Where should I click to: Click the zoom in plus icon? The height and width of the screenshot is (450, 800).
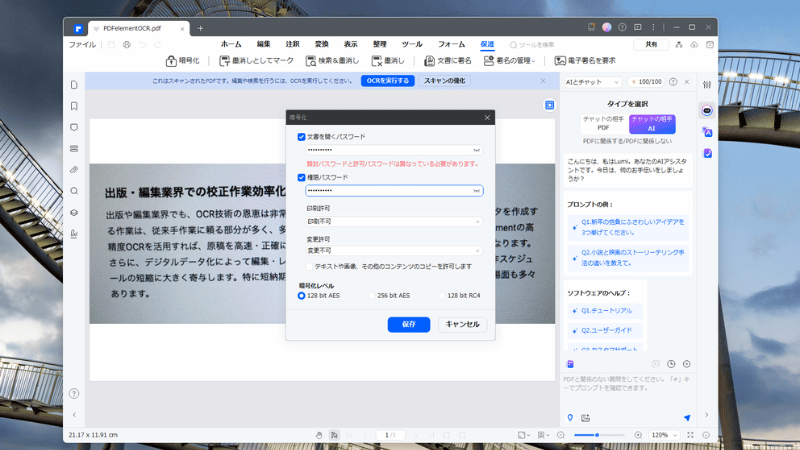pos(638,435)
